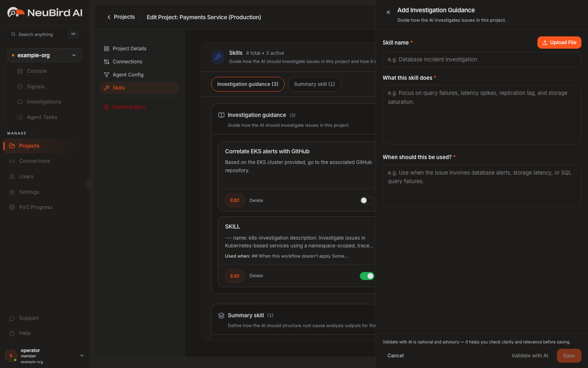Open the Skills section
This screenshot has height=368, width=588.
[x=139, y=88]
